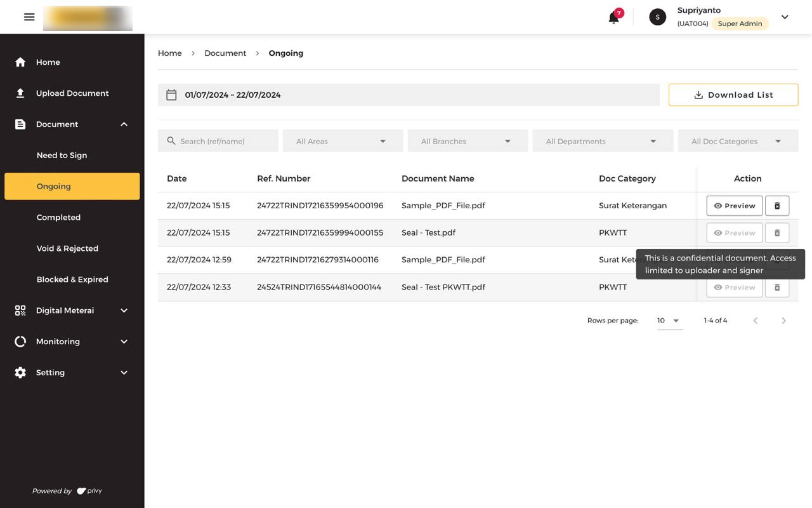
Task: Select the Ongoing sidebar item
Action: [72, 186]
